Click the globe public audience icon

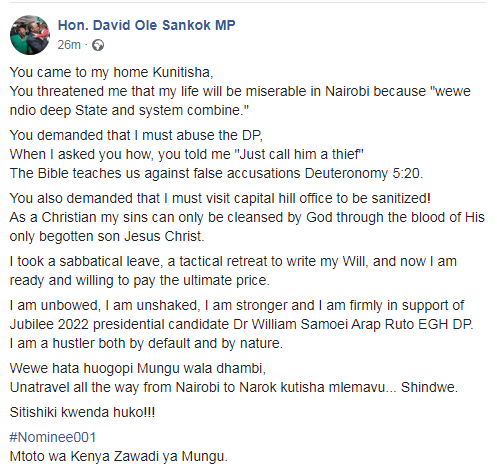click(x=98, y=45)
